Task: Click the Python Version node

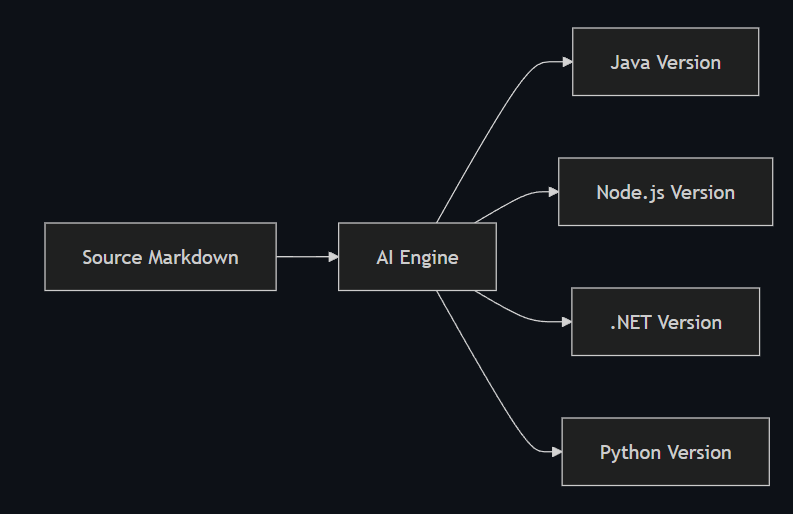Action: [x=666, y=452]
